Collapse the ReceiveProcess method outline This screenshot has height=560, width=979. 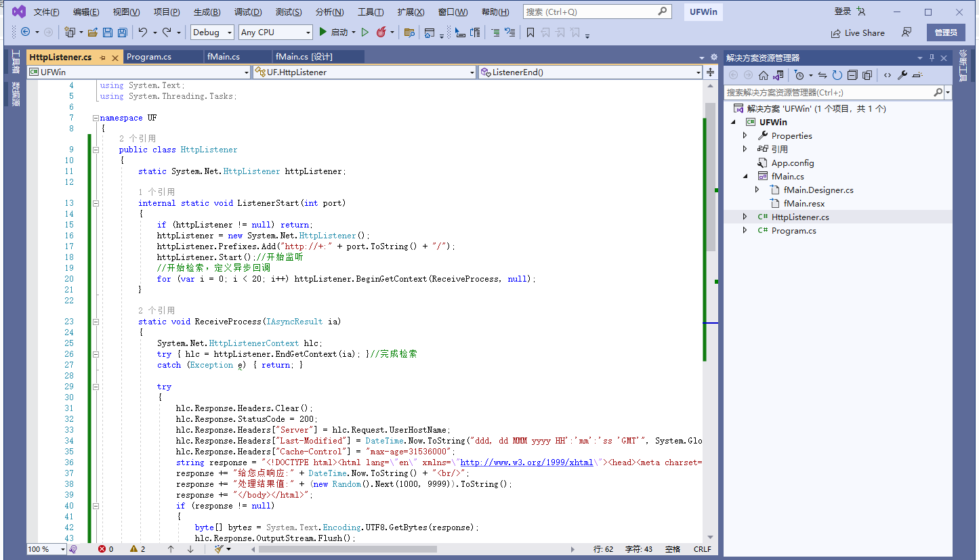(x=96, y=322)
